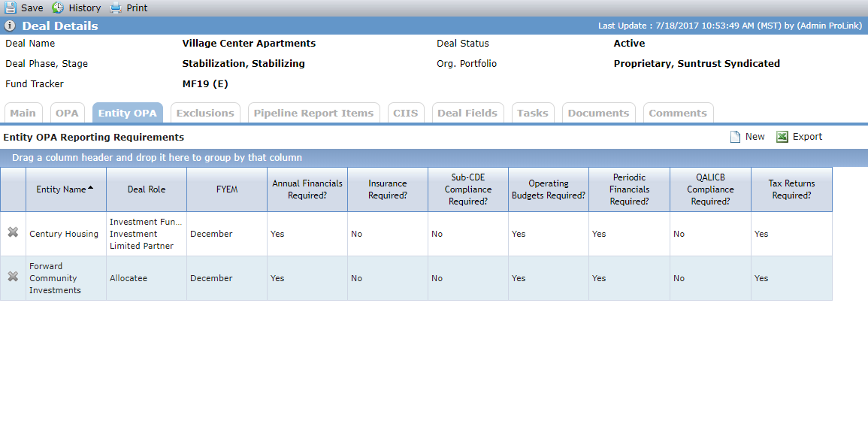The height and width of the screenshot is (424, 868).
Task: Click the Village Center Apartments deal name
Action: [249, 43]
